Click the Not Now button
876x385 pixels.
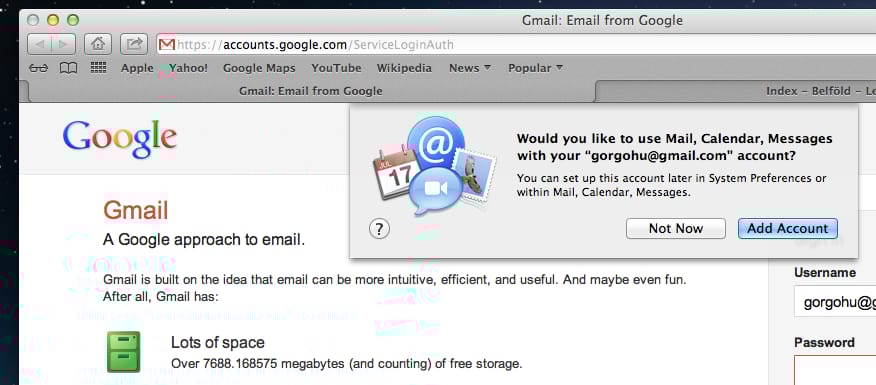(675, 229)
